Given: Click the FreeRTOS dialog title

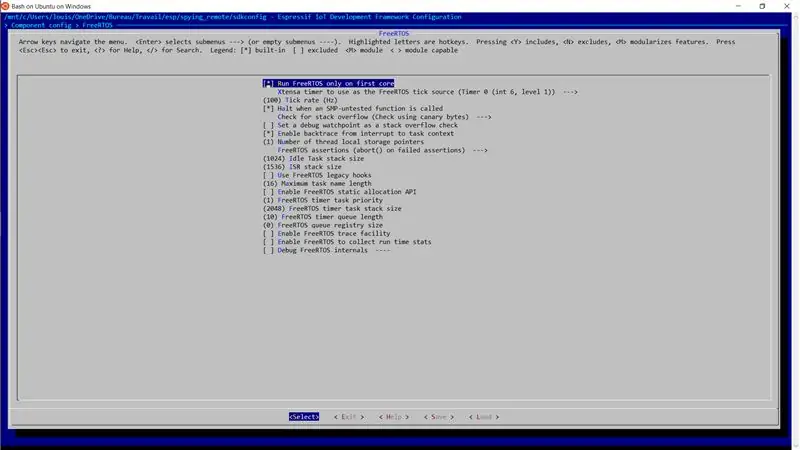Looking at the screenshot, I should click(x=394, y=33).
